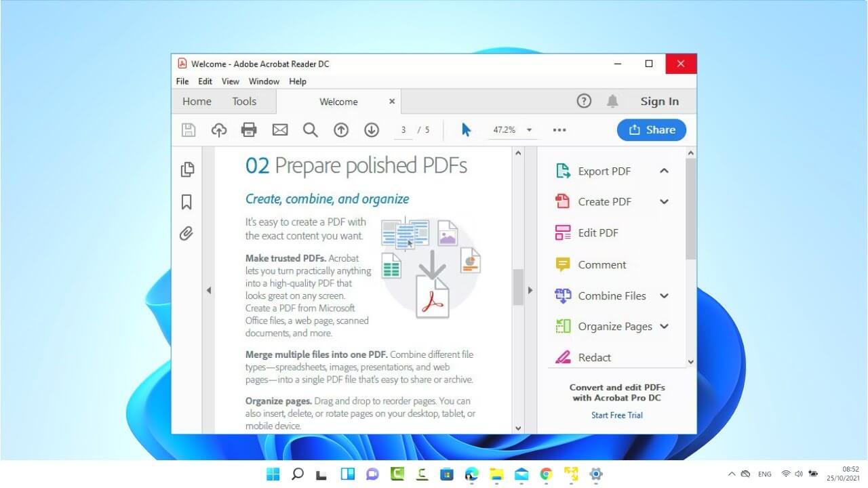Click the Share button
This screenshot has height=488, width=868.
[651, 129]
